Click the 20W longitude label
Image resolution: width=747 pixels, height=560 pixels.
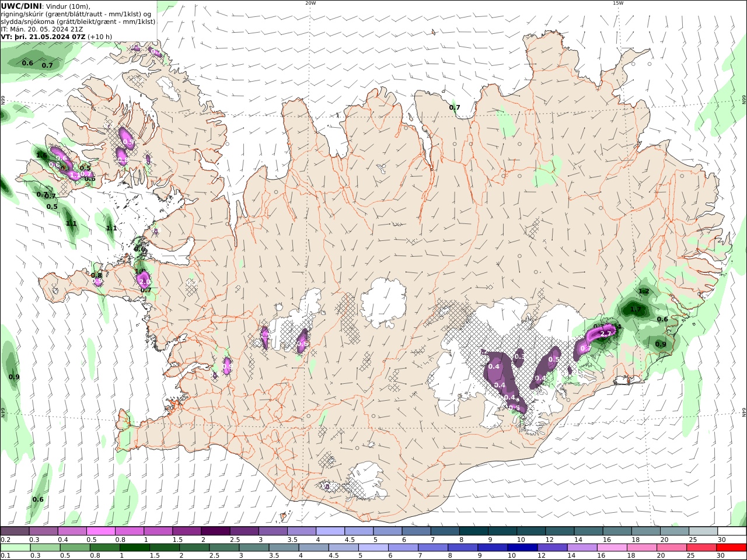tap(310, 3)
